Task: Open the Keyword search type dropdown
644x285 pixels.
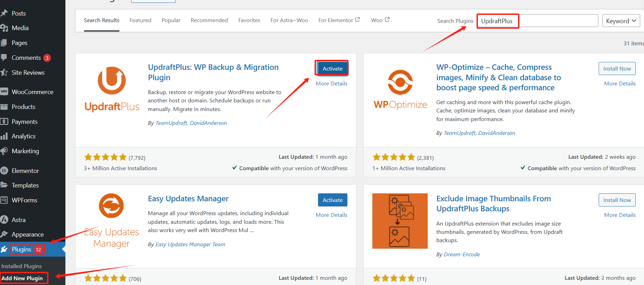Action: coord(621,21)
